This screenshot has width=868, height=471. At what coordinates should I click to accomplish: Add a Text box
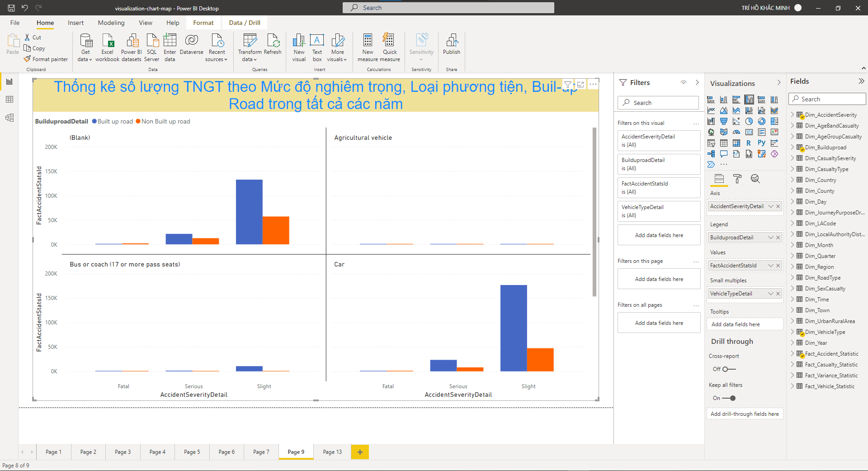coord(317,48)
